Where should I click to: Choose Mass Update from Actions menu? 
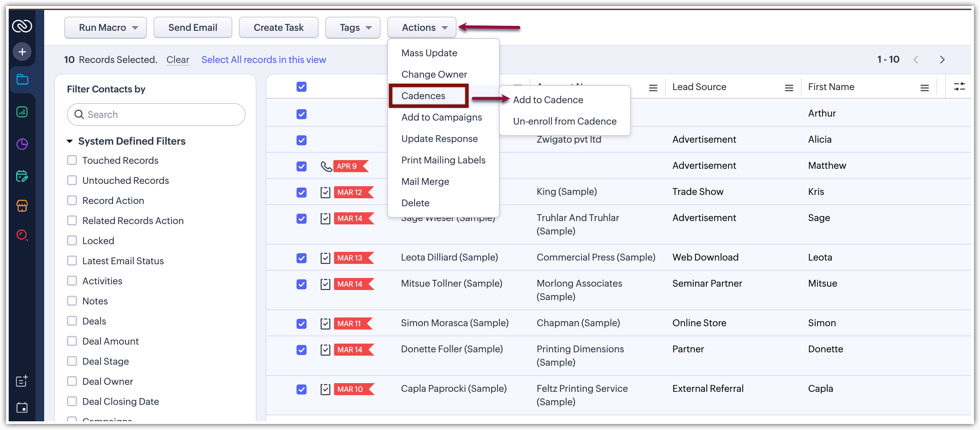pyautogui.click(x=429, y=53)
